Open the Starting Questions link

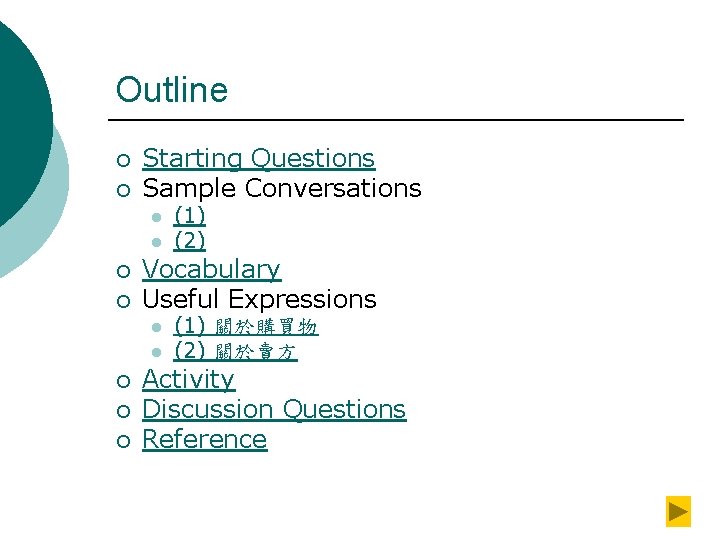(x=258, y=159)
